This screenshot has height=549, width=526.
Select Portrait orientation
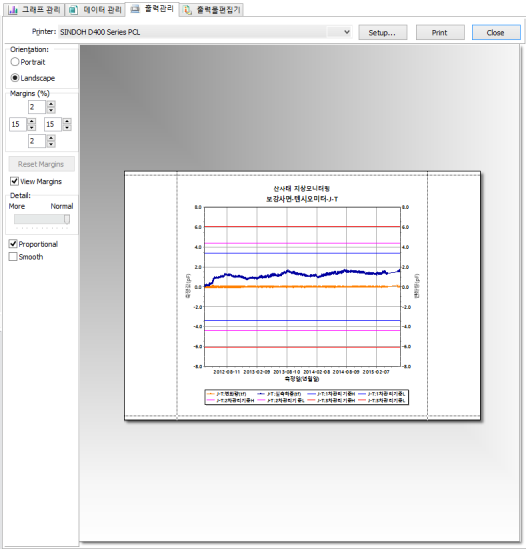28,62
